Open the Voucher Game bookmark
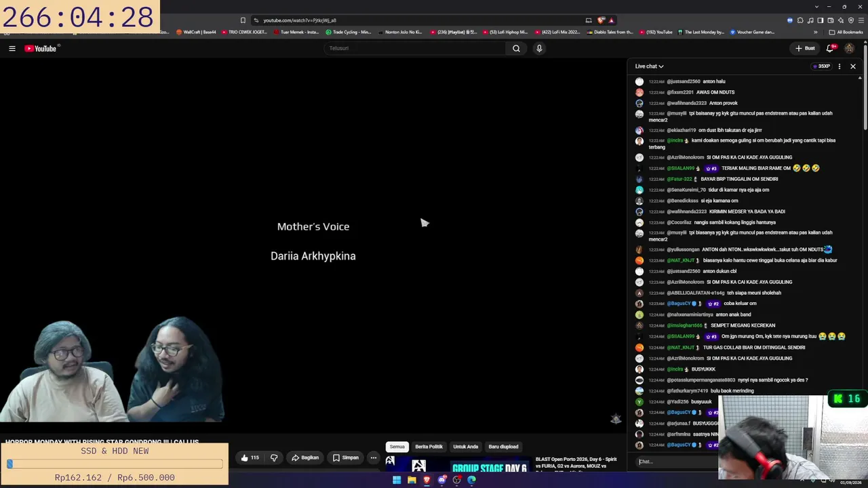 pyautogui.click(x=753, y=32)
